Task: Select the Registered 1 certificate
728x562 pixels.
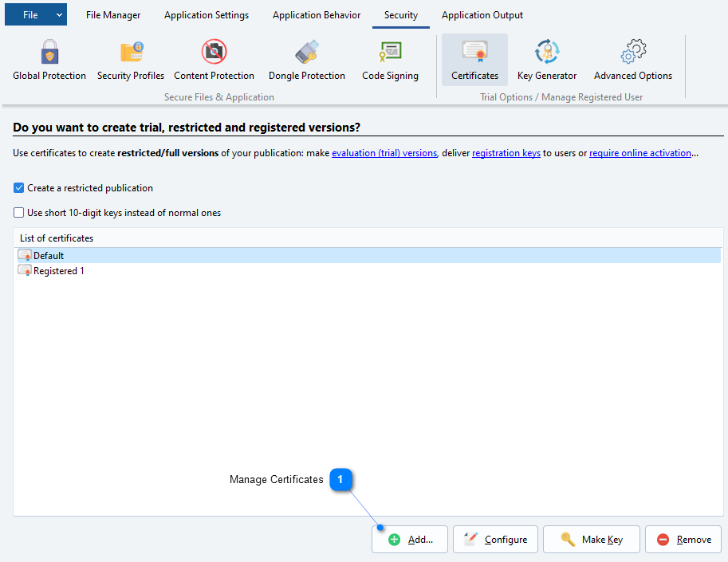Action: [58, 271]
